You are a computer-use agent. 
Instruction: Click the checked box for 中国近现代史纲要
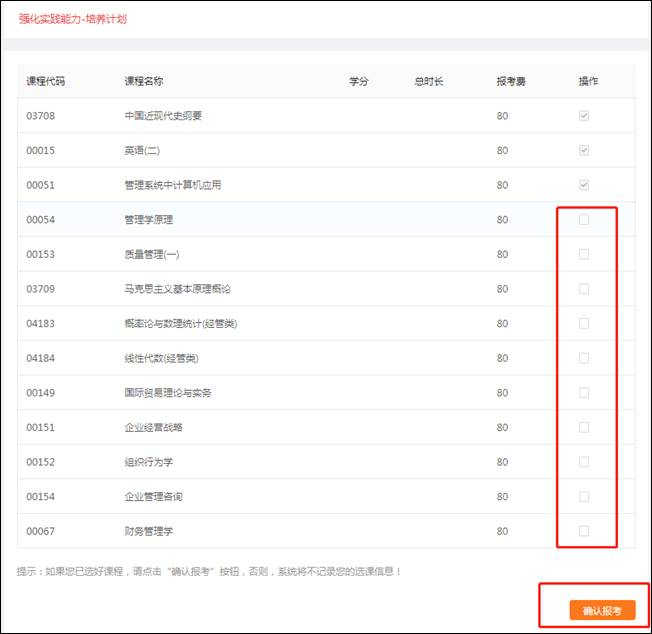click(x=584, y=116)
